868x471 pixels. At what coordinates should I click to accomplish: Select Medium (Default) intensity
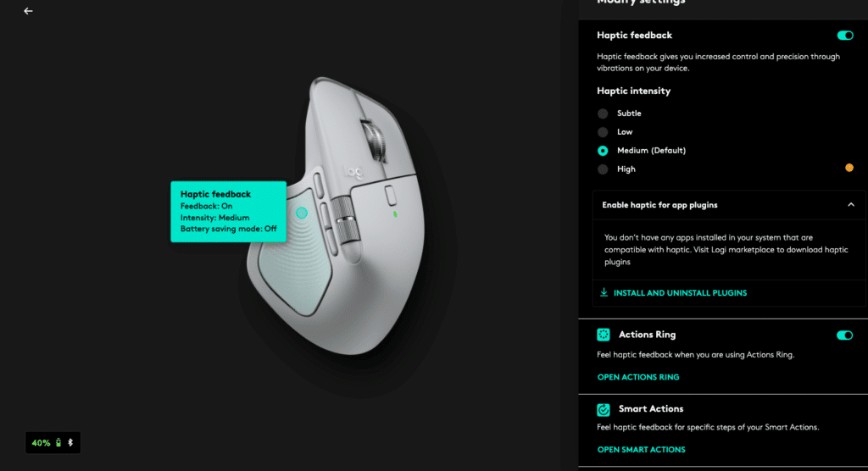[x=603, y=151]
